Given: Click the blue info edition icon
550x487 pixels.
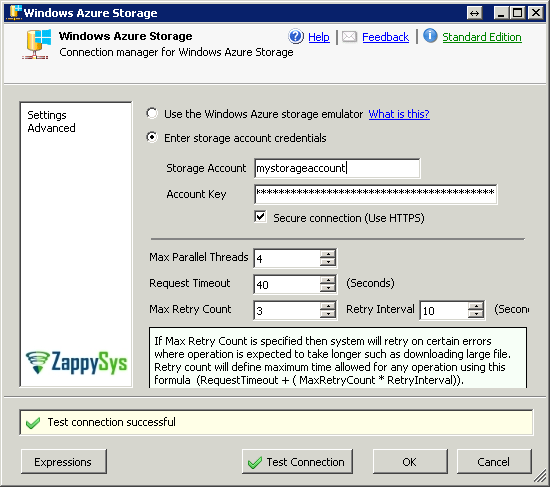Looking at the screenshot, I should tap(430, 36).
